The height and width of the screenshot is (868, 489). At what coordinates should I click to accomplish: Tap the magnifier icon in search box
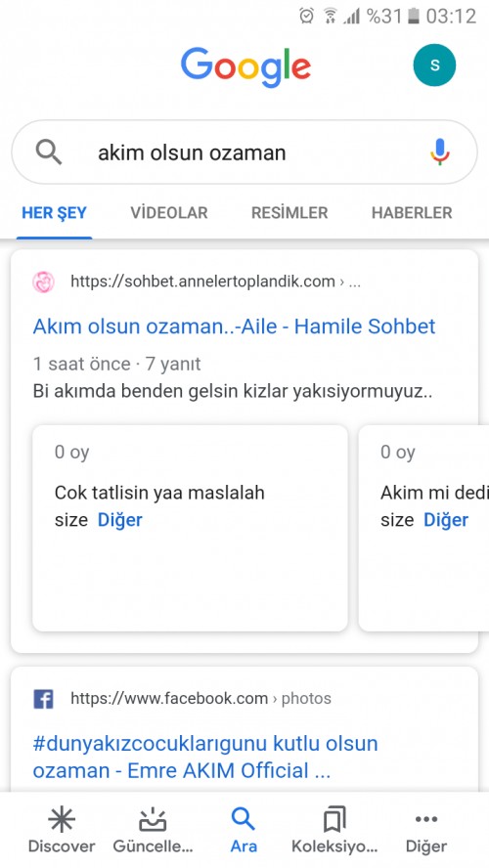click(x=49, y=152)
